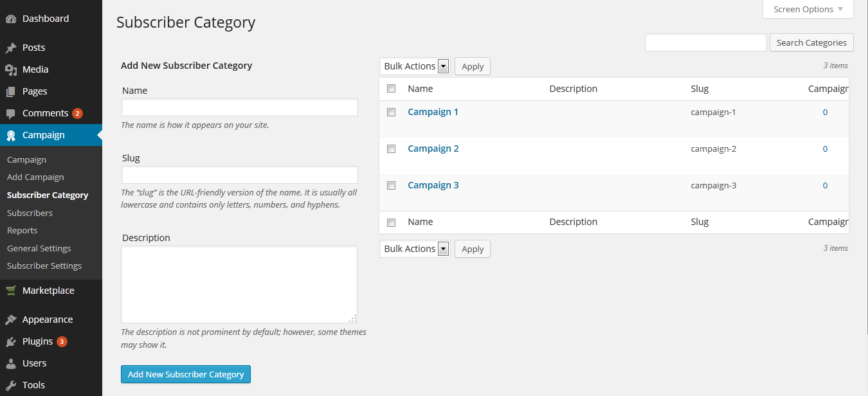Open the Campaign 2 edit link

tap(433, 148)
